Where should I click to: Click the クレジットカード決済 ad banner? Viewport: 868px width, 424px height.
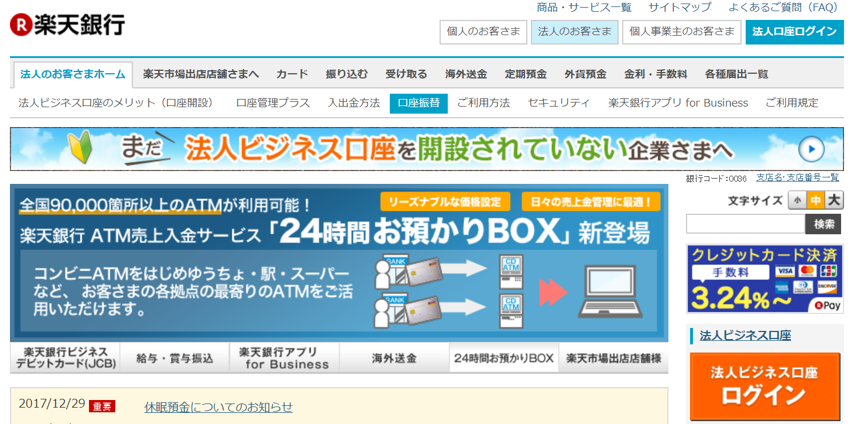pos(765,279)
